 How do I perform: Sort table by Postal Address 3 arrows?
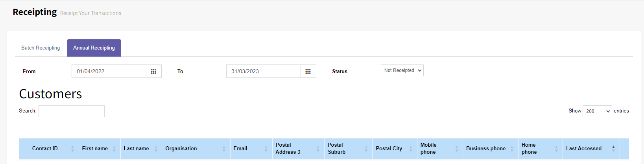(318, 149)
